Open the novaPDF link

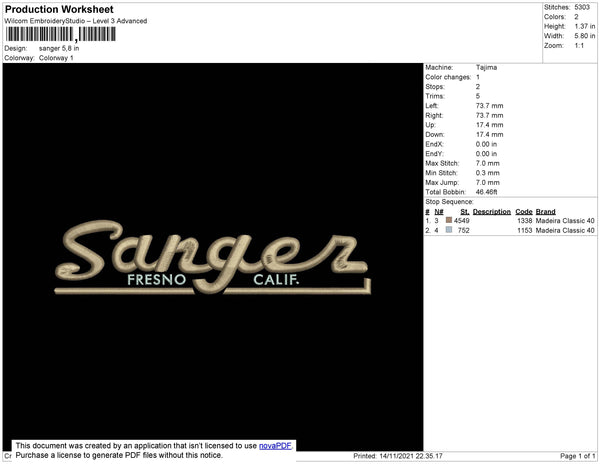click(275, 446)
